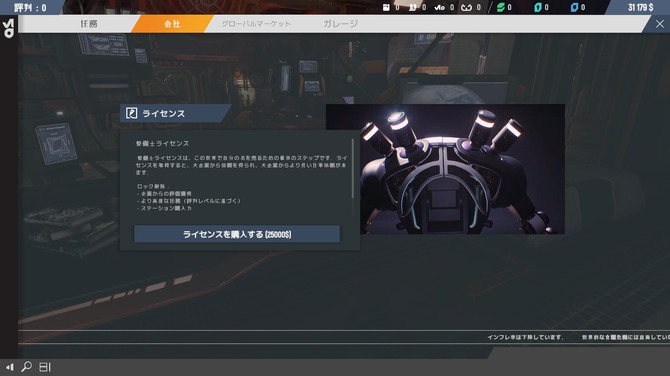
Task: Click the 評判 : 0 reputation indicator
Action: (30, 8)
